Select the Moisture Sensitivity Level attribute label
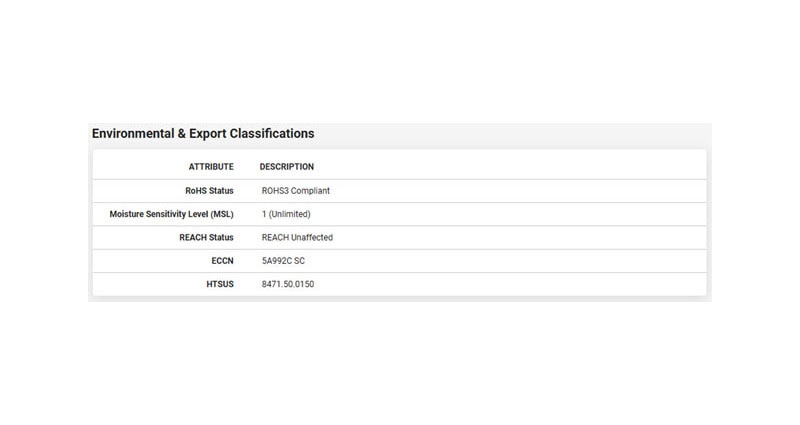This screenshot has height=425, width=800. 171,214
